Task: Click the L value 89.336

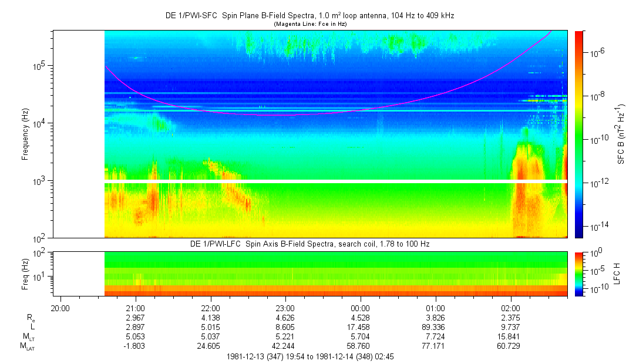Action: 435,326
